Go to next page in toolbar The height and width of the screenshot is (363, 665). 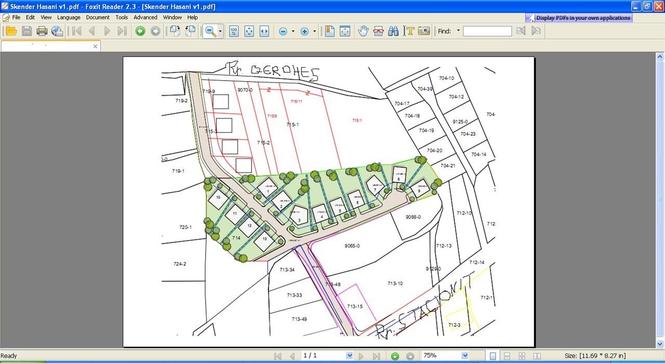coord(107,31)
